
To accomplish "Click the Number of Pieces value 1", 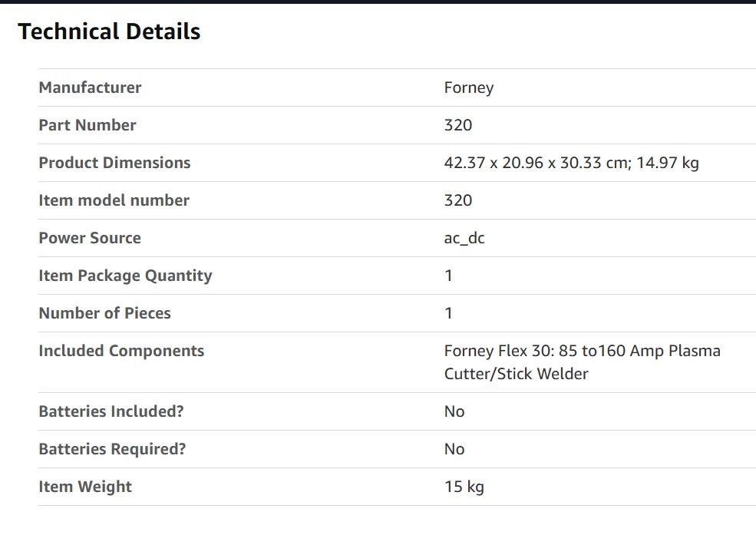I will click(448, 313).
